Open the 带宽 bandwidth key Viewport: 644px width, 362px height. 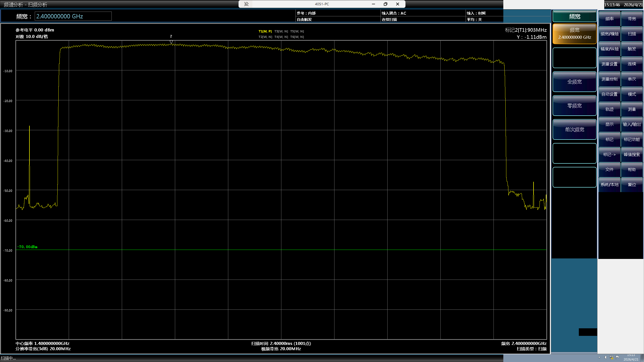point(632,19)
